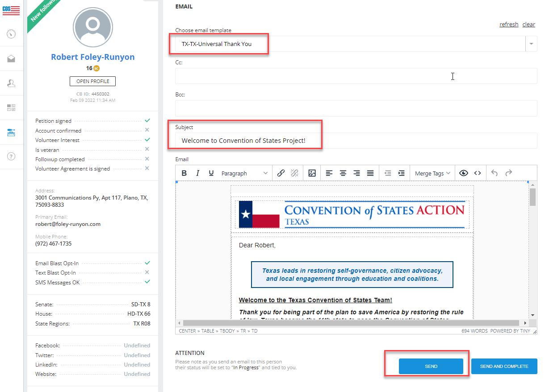Screen dimensions: 545x392
Task: Click the undo arrow in toolbar
Action: click(494, 173)
